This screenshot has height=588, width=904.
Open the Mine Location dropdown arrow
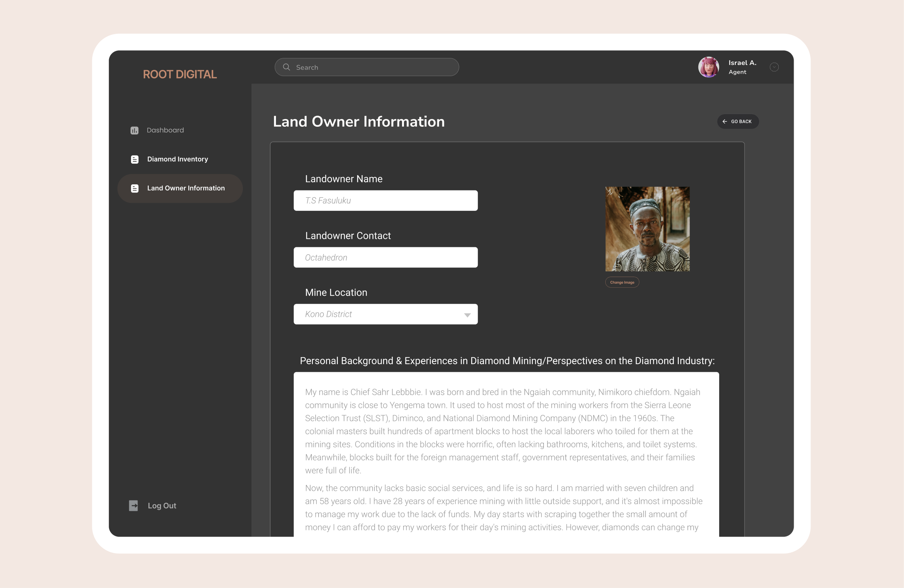[x=467, y=315]
